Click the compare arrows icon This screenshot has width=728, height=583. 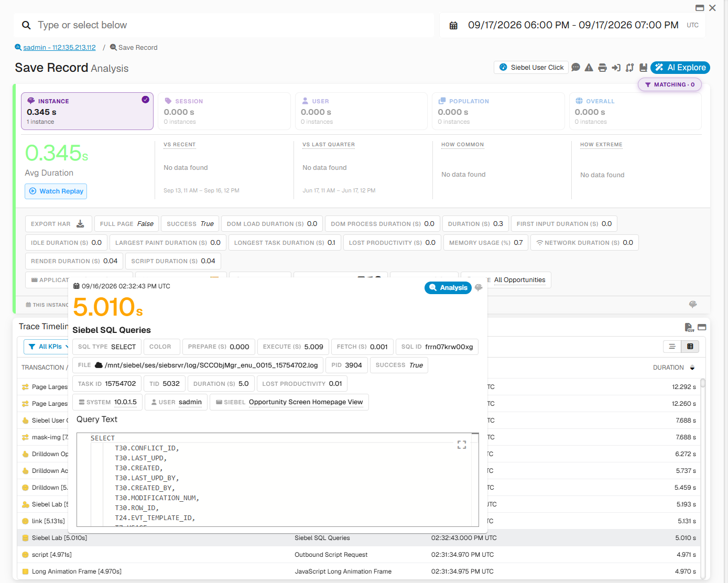[630, 68]
